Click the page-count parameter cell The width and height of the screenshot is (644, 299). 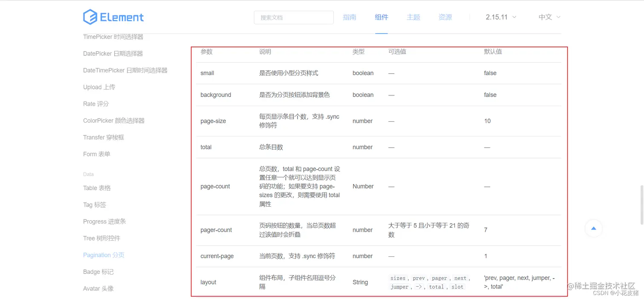pos(215,186)
